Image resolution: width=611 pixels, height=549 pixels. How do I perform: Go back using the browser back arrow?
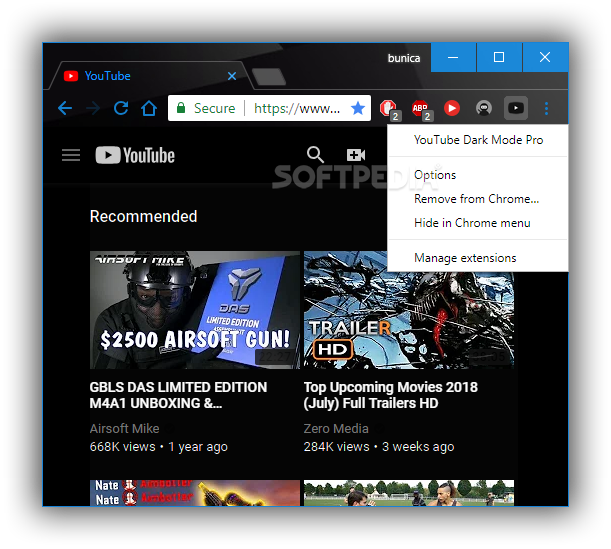(x=65, y=108)
